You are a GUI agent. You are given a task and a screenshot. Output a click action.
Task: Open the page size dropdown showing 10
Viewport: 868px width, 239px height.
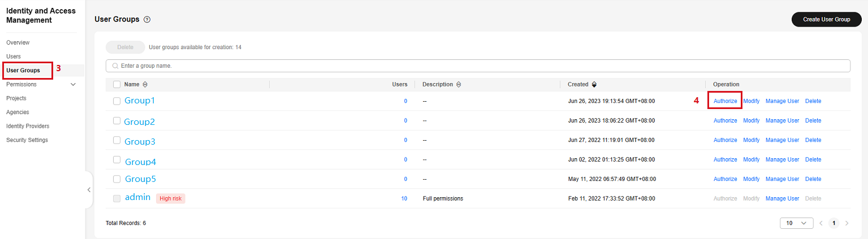pyautogui.click(x=796, y=223)
